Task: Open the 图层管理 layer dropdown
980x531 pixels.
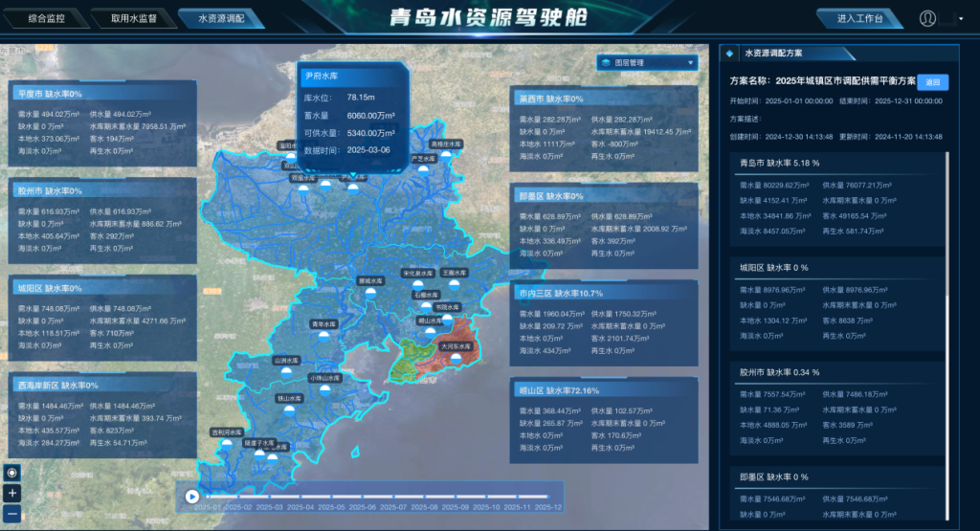Action: coord(648,62)
